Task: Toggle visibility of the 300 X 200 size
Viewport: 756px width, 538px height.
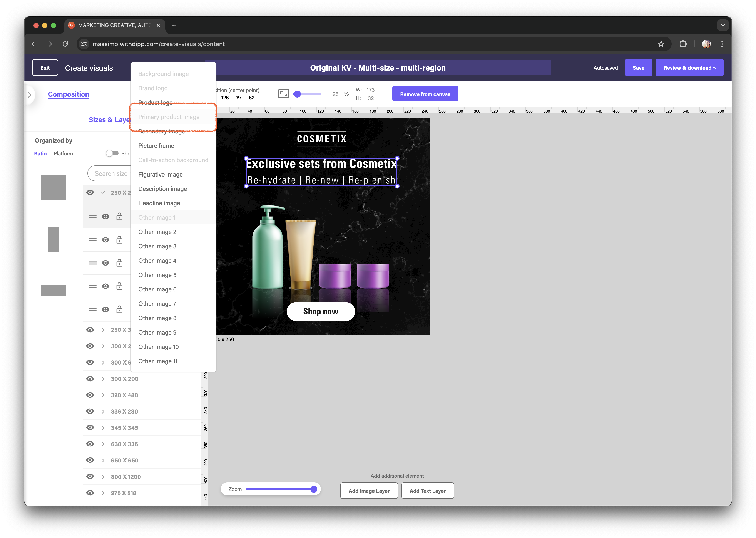Action: [x=90, y=379]
